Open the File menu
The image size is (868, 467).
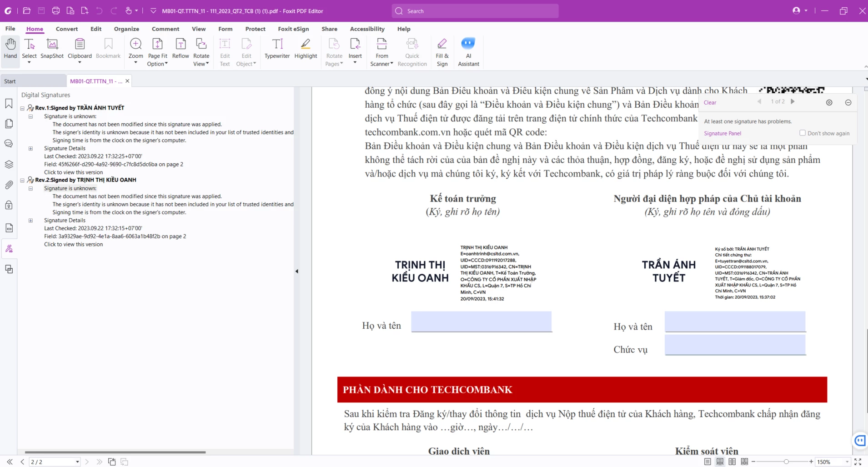10,29
